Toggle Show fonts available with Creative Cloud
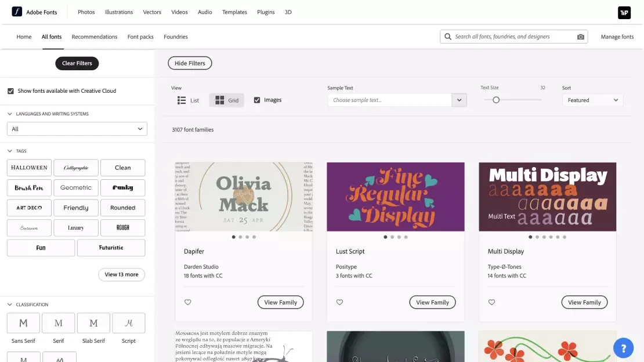The height and width of the screenshot is (362, 644). [x=10, y=91]
